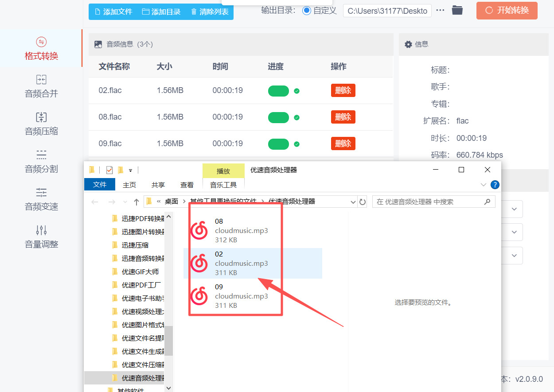Delete the 09.flac row
The width and height of the screenshot is (554, 392).
click(x=343, y=144)
